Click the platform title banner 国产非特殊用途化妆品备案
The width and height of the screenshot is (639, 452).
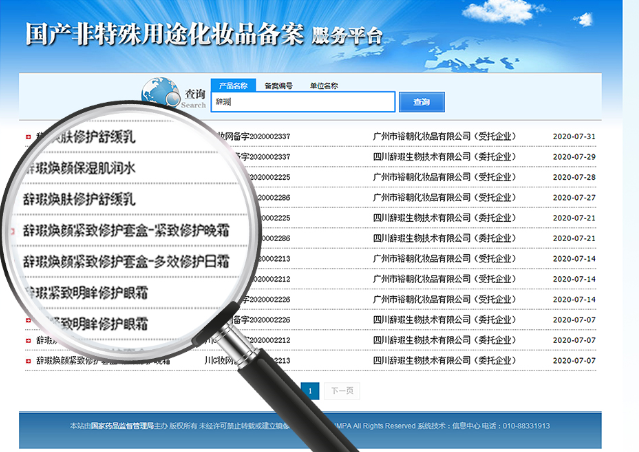(165, 34)
